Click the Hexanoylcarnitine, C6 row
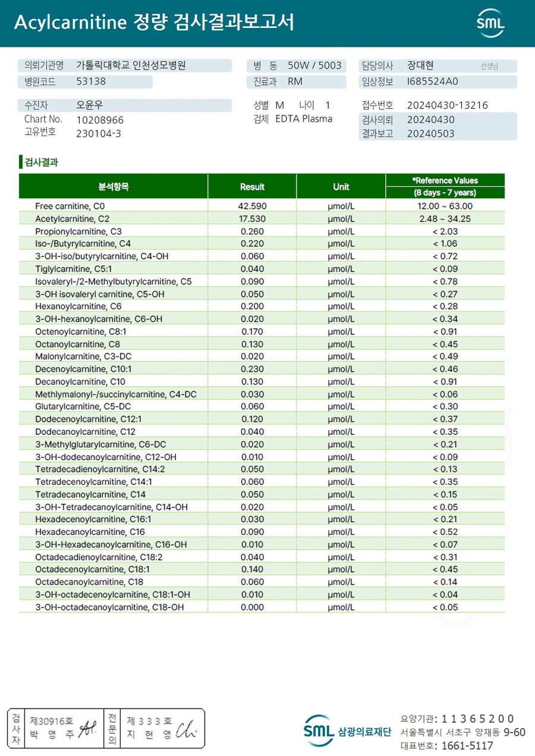The image size is (535, 756). tap(262, 306)
